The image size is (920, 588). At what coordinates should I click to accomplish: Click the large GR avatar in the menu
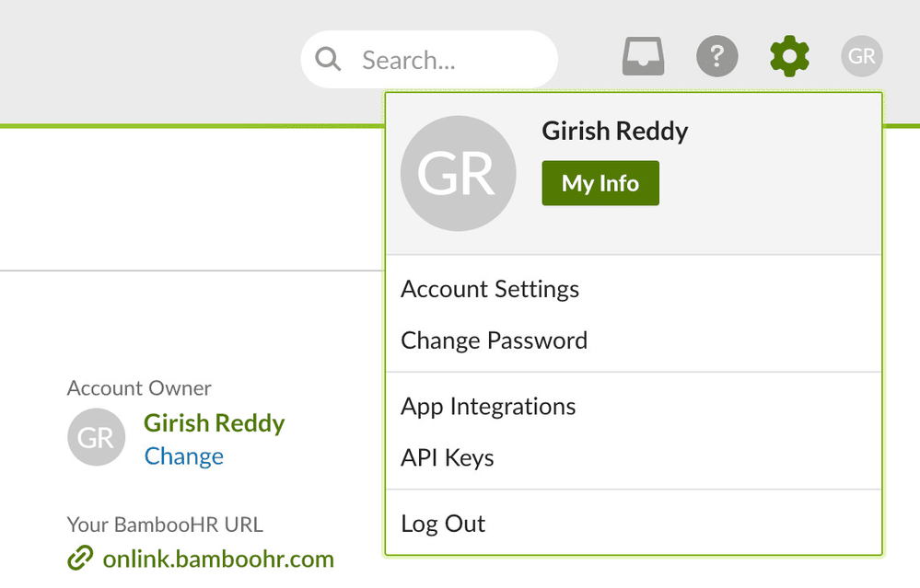point(458,173)
